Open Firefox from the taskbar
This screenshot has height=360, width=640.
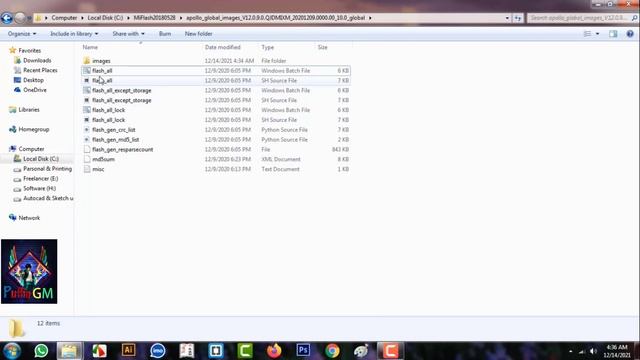(x=274, y=351)
